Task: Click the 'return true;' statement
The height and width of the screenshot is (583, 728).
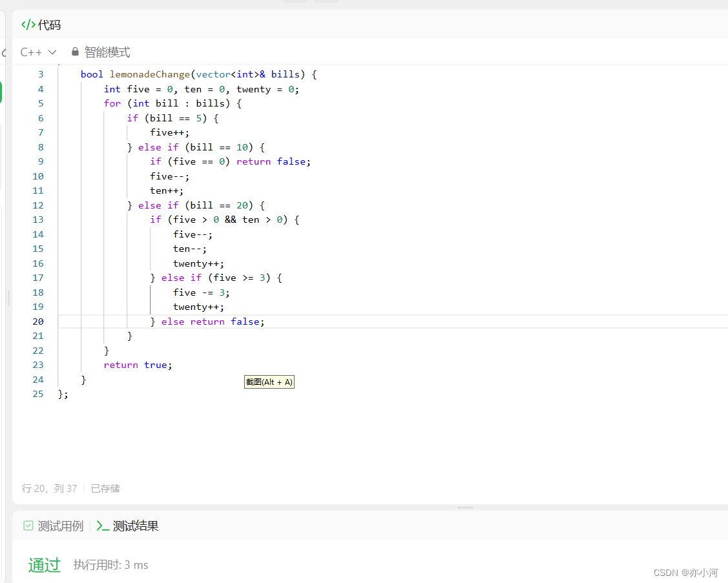Action: click(x=138, y=365)
